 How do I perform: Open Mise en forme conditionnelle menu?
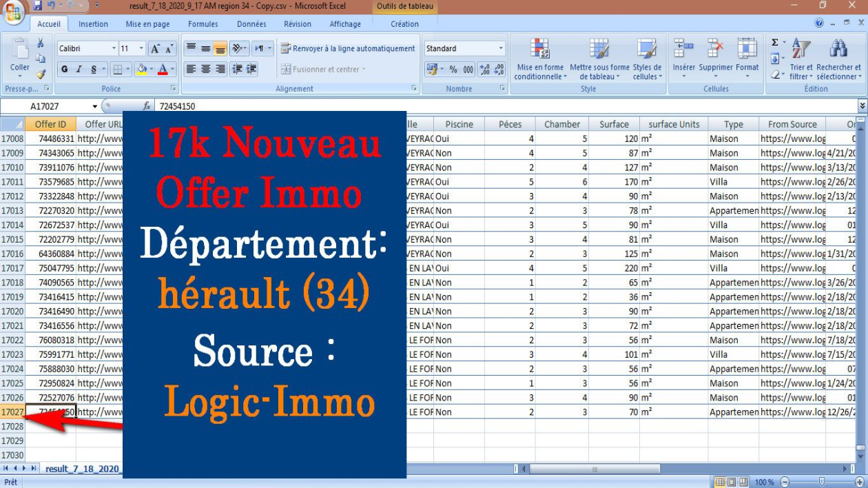(540, 60)
